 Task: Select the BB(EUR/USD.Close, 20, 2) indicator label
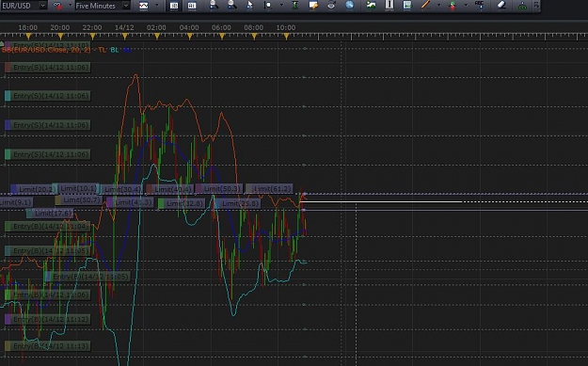[46, 50]
